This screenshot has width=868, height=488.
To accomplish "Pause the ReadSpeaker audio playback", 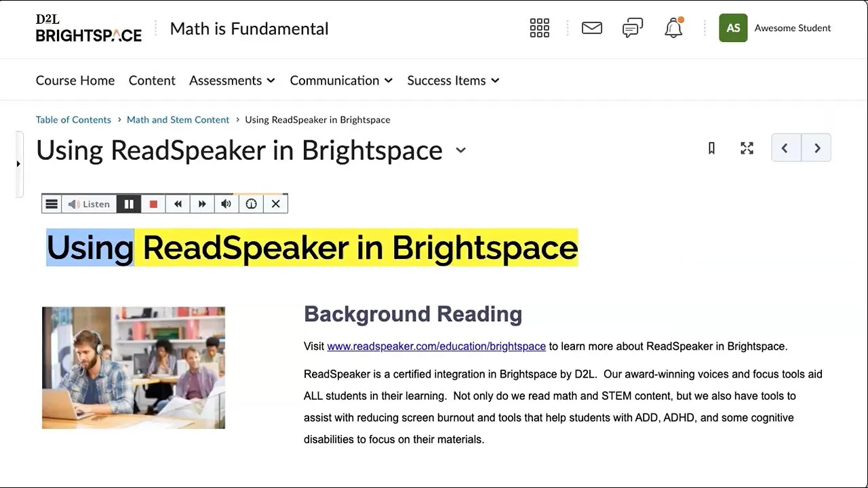I will pyautogui.click(x=129, y=204).
